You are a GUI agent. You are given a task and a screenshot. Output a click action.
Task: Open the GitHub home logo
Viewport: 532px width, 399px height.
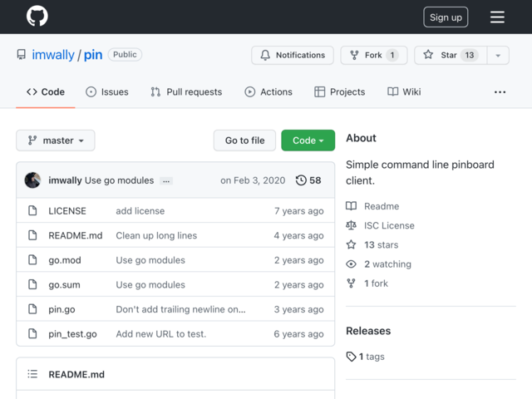pyautogui.click(x=37, y=17)
